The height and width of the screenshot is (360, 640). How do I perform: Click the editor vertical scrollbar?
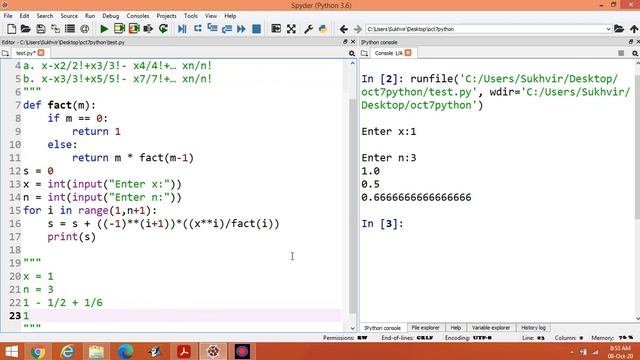353,206
